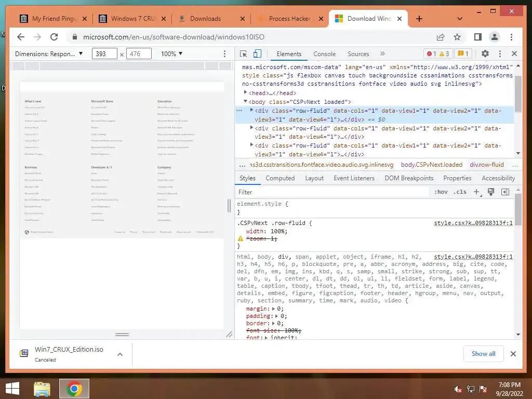
Task: Switch to the Elements tab
Action: [x=289, y=54]
